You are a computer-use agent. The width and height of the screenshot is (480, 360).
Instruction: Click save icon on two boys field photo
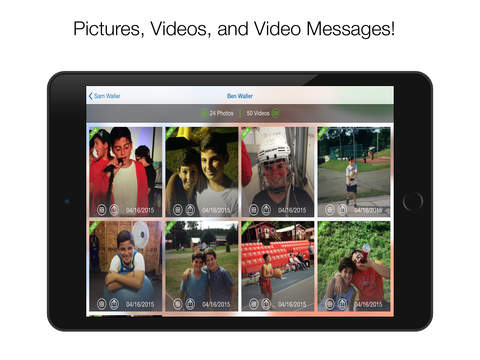(x=178, y=304)
